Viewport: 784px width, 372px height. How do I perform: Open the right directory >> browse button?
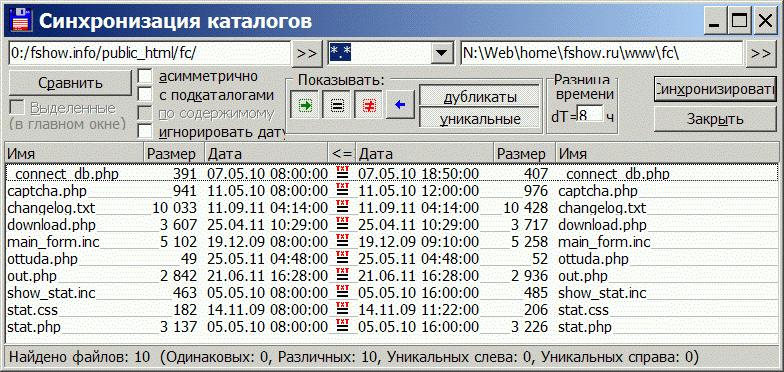761,54
